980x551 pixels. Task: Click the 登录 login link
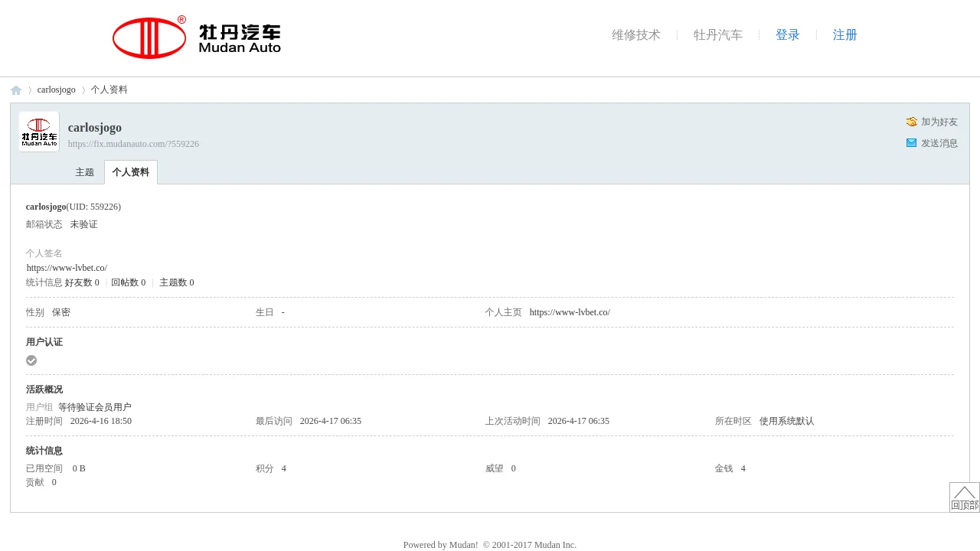tap(787, 35)
